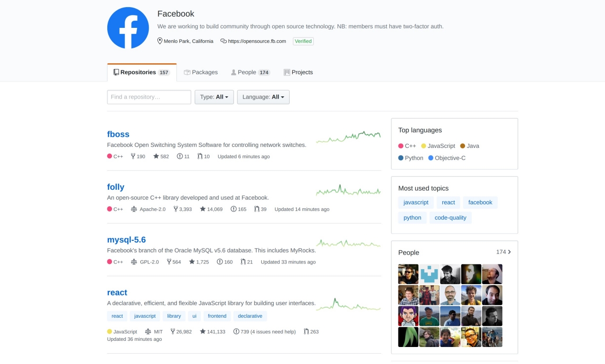Image resolution: width=605 pixels, height=364 pixels.
Task: Click the MIT license icon on react
Action: (148, 331)
